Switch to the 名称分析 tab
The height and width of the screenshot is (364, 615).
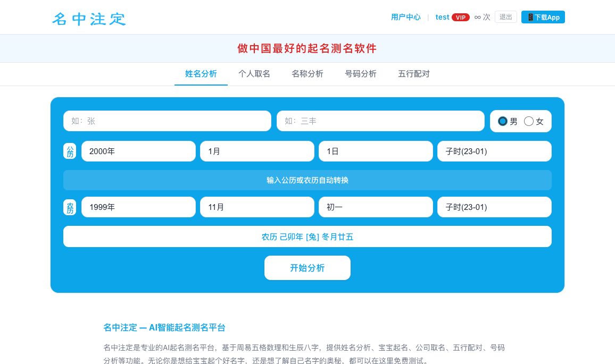(307, 74)
